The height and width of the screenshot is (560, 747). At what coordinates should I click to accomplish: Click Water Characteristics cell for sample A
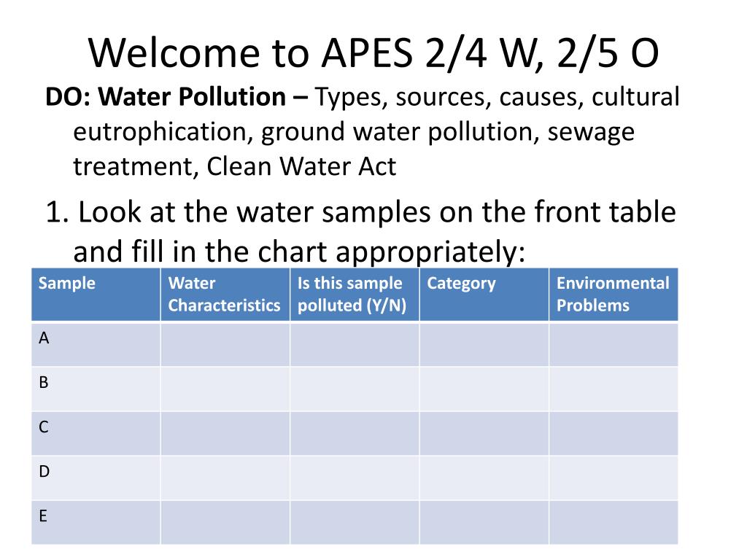pos(225,344)
